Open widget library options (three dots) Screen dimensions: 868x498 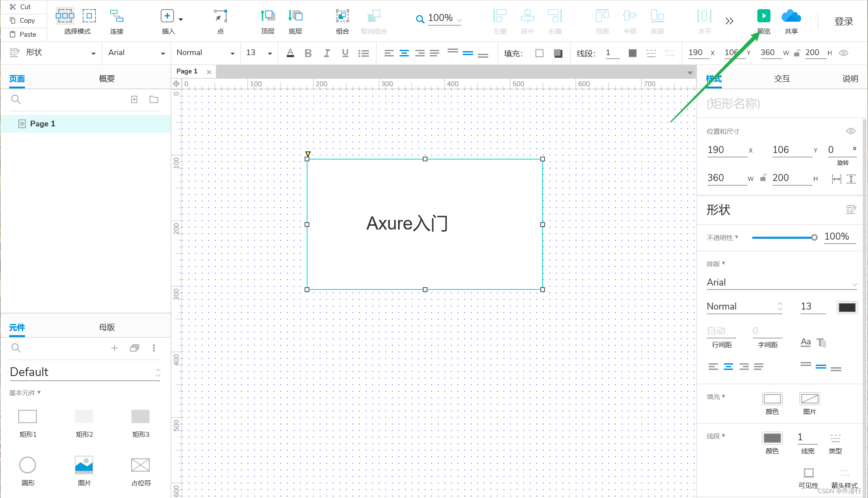tap(154, 348)
